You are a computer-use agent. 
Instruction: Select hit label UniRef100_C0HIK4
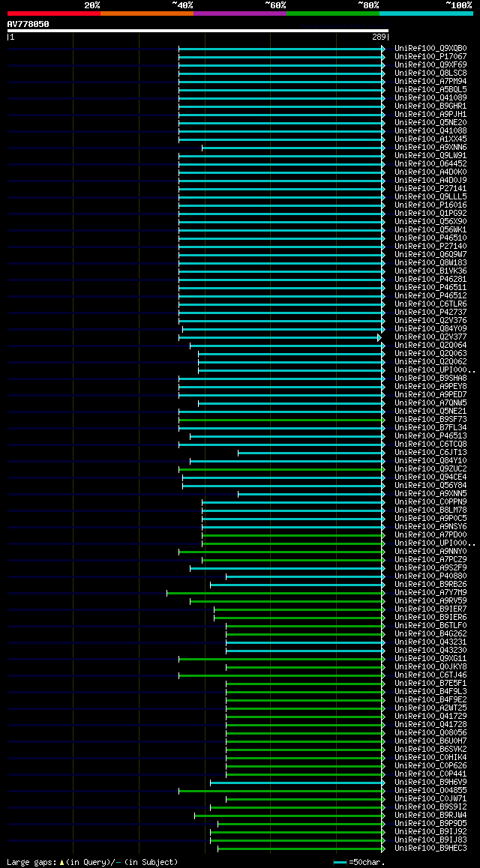430,758
